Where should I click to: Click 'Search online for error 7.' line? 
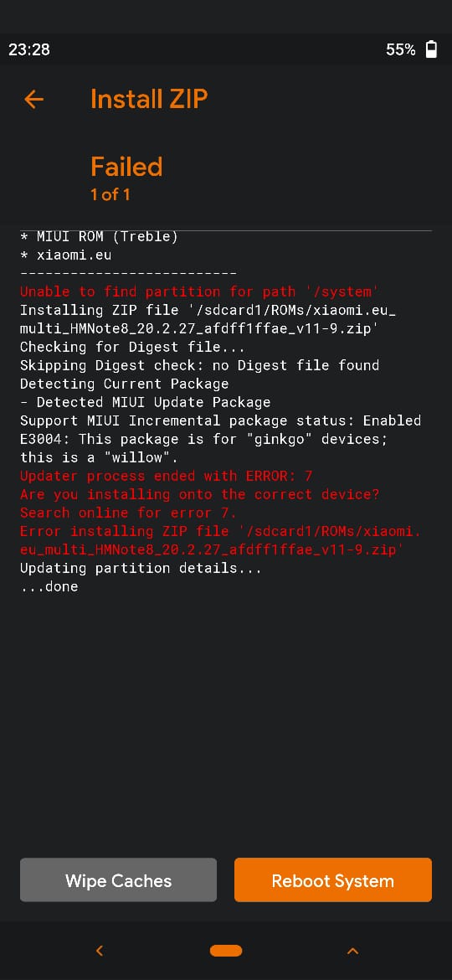[x=128, y=513]
